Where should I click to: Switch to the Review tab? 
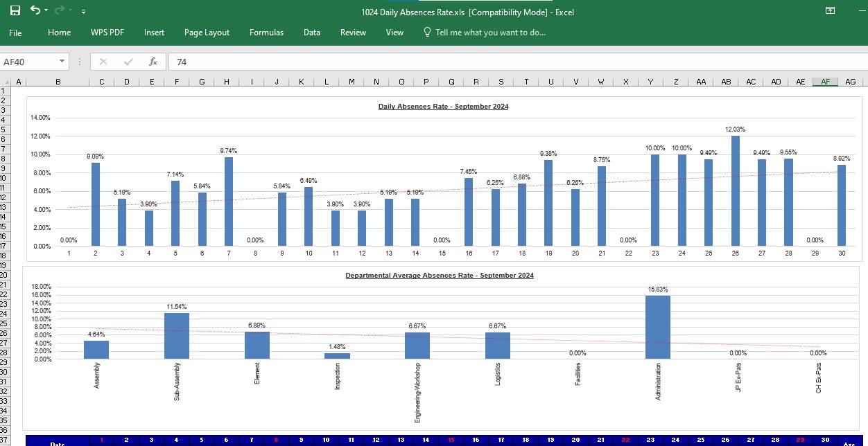click(353, 33)
